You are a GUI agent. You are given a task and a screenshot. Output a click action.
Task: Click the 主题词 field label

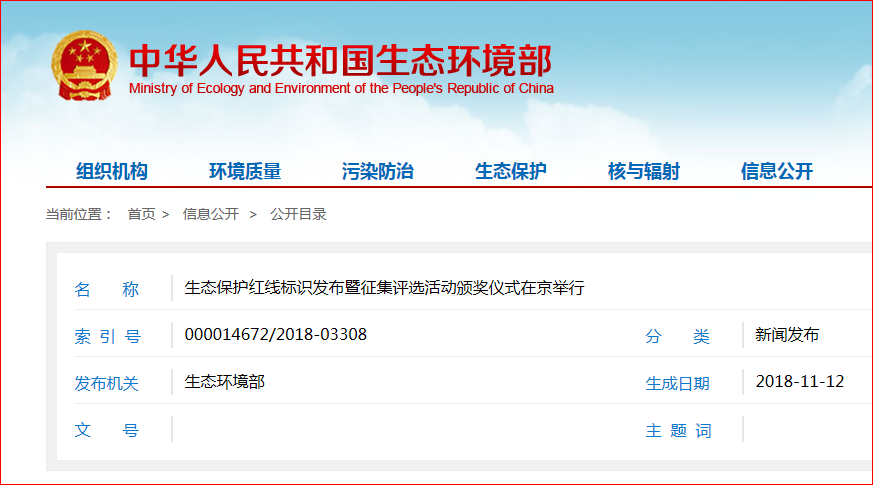[x=678, y=431]
